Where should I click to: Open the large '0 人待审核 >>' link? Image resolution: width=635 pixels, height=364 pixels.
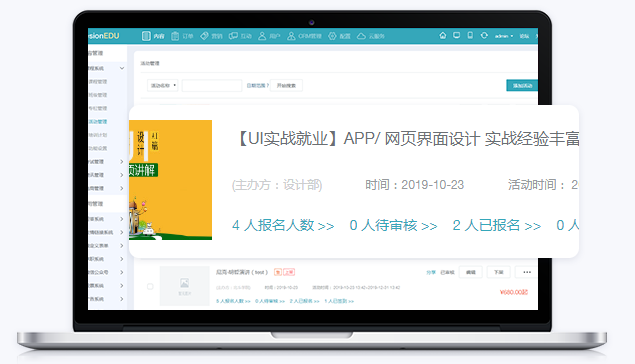pos(393,225)
